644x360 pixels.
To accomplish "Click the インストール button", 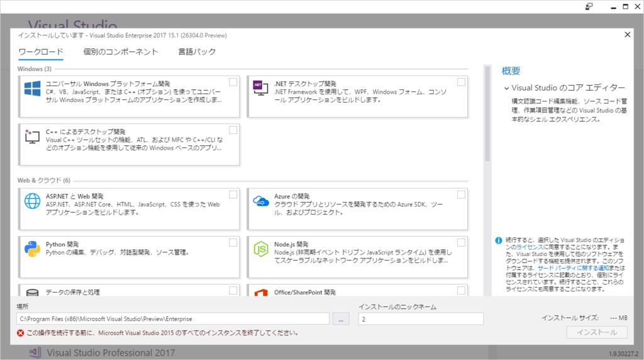I will point(597,332).
